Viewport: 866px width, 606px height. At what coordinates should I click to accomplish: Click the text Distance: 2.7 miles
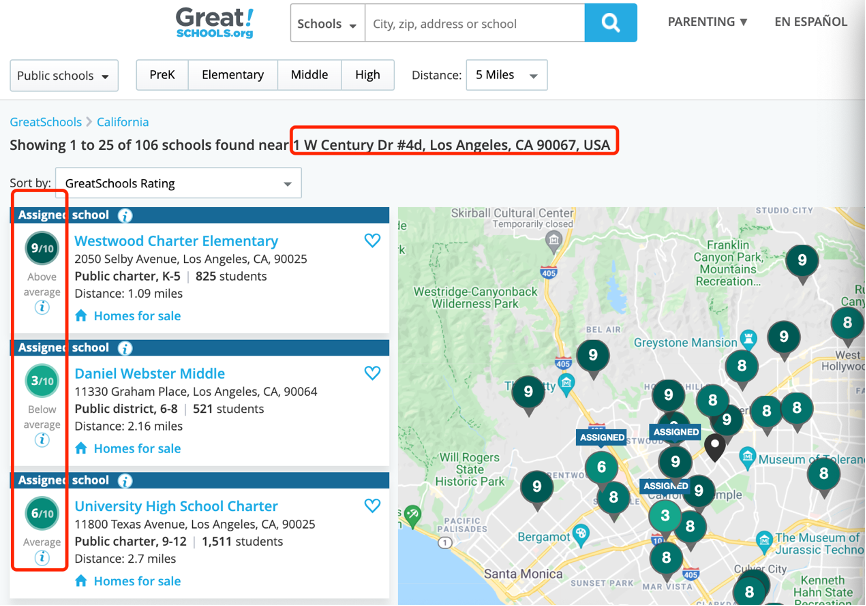click(x=125, y=558)
